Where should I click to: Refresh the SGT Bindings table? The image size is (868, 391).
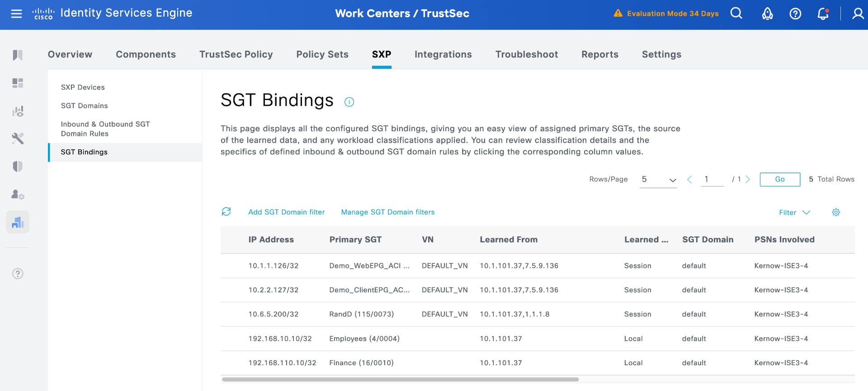226,212
